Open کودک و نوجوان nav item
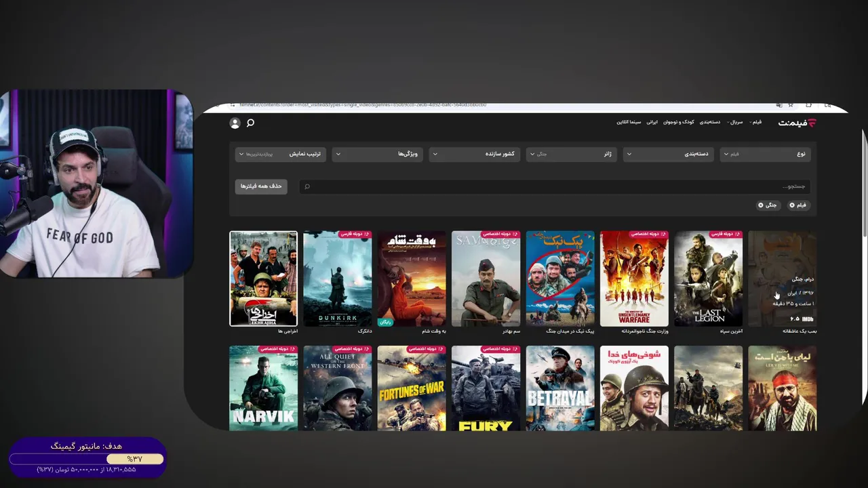 (x=679, y=122)
